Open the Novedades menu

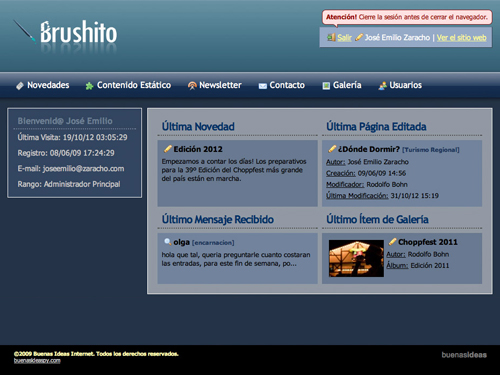point(48,85)
